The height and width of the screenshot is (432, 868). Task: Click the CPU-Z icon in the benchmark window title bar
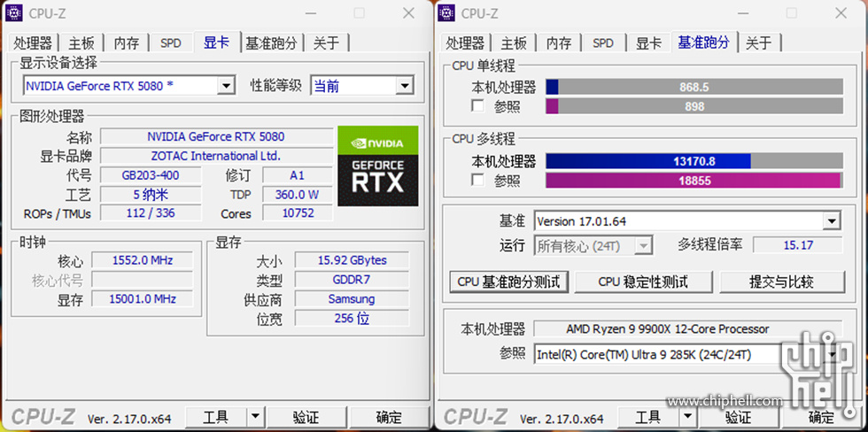447,13
